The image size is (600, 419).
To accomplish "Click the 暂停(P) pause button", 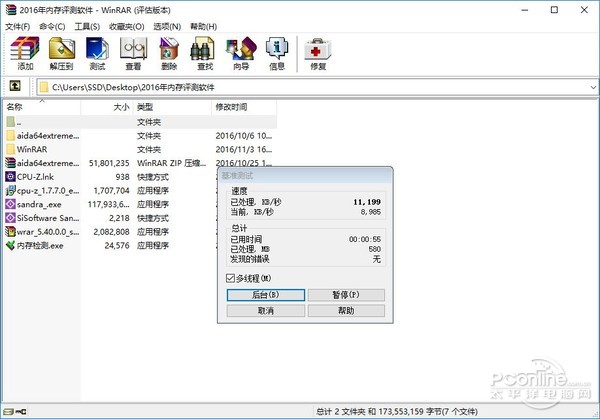I will click(346, 295).
